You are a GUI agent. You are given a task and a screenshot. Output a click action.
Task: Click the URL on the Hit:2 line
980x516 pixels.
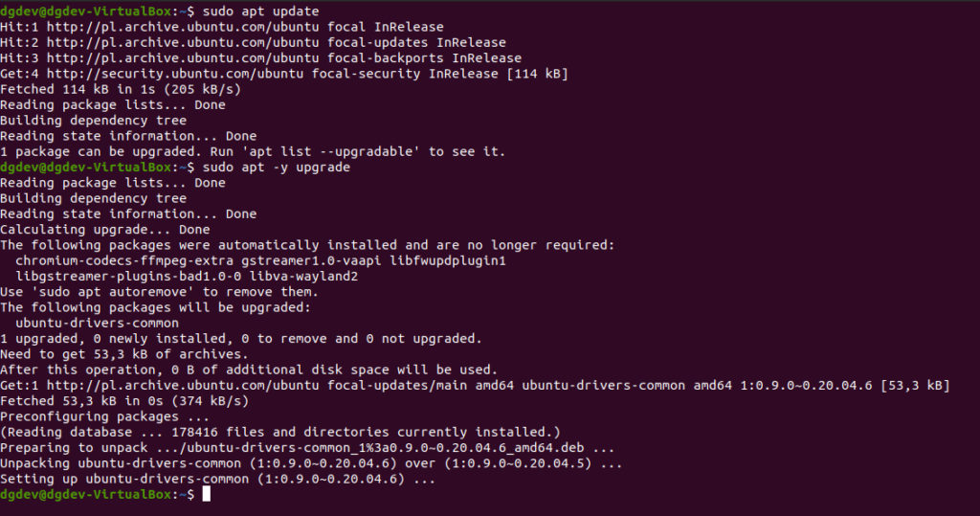(x=183, y=42)
